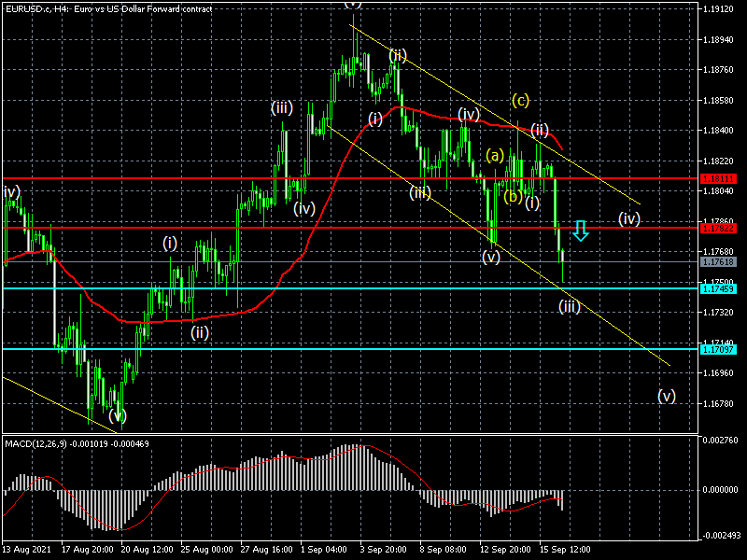Click the 0.002760 MACD scale value

(x=720, y=440)
